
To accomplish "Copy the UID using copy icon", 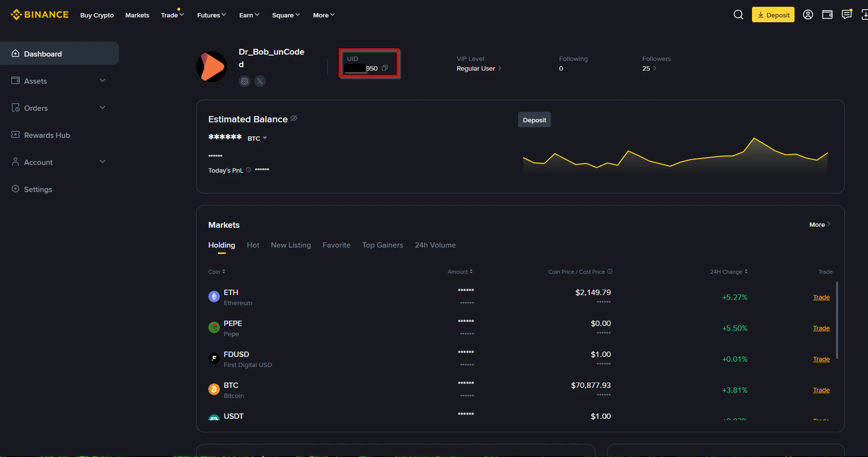I will tap(384, 68).
